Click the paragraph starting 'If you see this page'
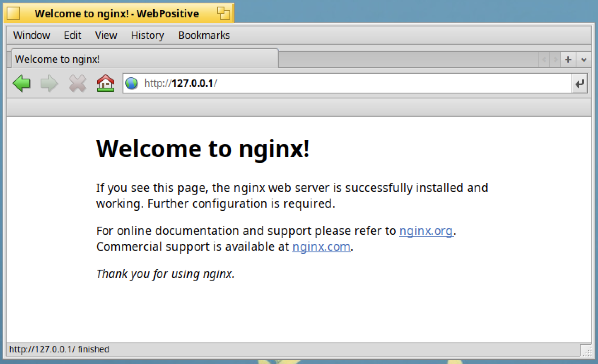 (x=292, y=196)
